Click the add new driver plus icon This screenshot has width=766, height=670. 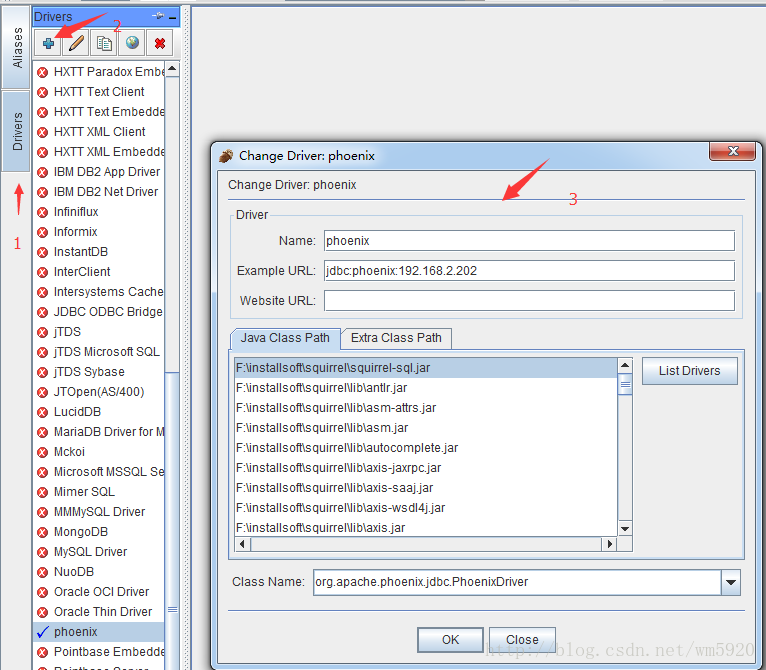click(48, 43)
